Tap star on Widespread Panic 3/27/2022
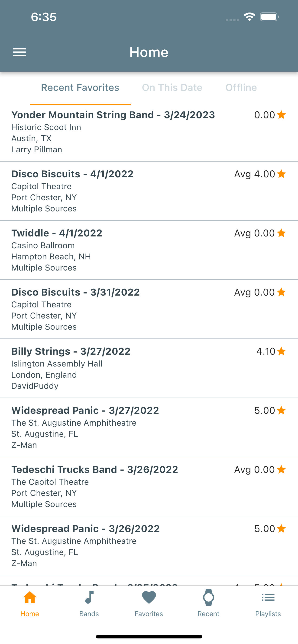Screen dimensions: 298x644 tap(282, 410)
